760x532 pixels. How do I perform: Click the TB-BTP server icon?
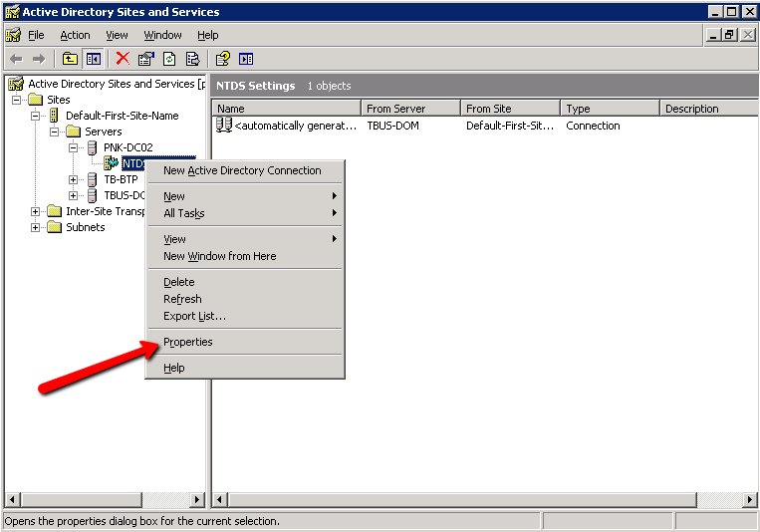coord(92,179)
